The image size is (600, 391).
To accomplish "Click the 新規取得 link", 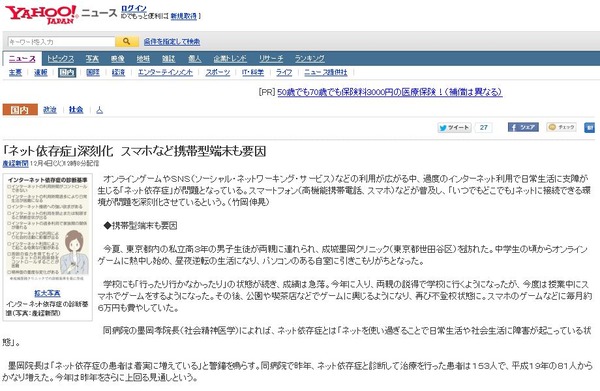I will point(184,16).
